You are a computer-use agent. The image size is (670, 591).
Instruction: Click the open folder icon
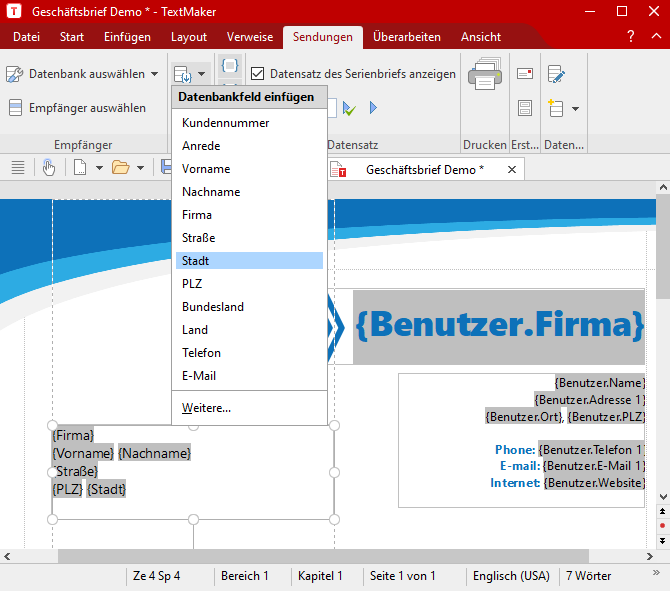pyautogui.click(x=120, y=168)
